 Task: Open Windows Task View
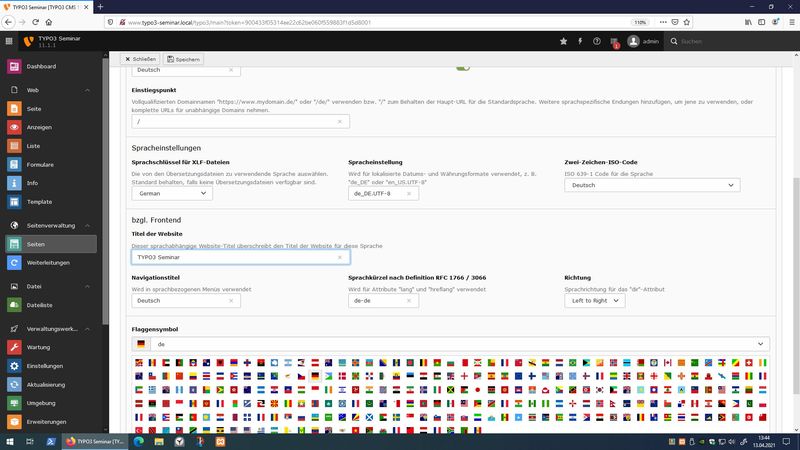[x=30, y=441]
